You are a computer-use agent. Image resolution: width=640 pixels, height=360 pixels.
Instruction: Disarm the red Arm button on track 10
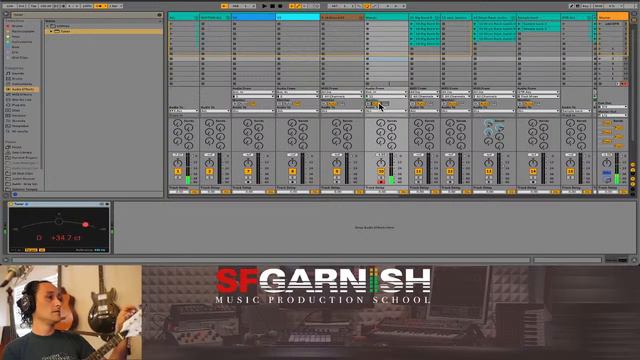click(381, 182)
